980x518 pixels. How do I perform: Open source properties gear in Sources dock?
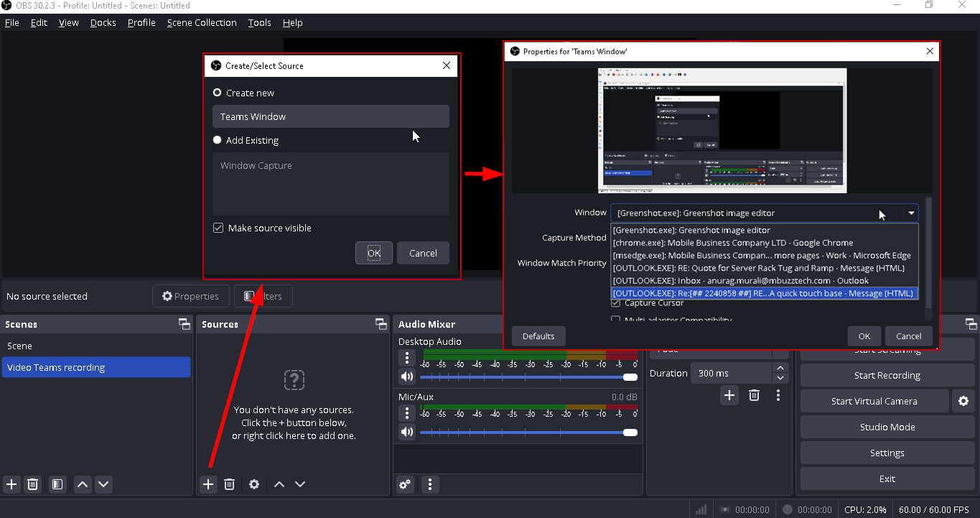point(254,484)
